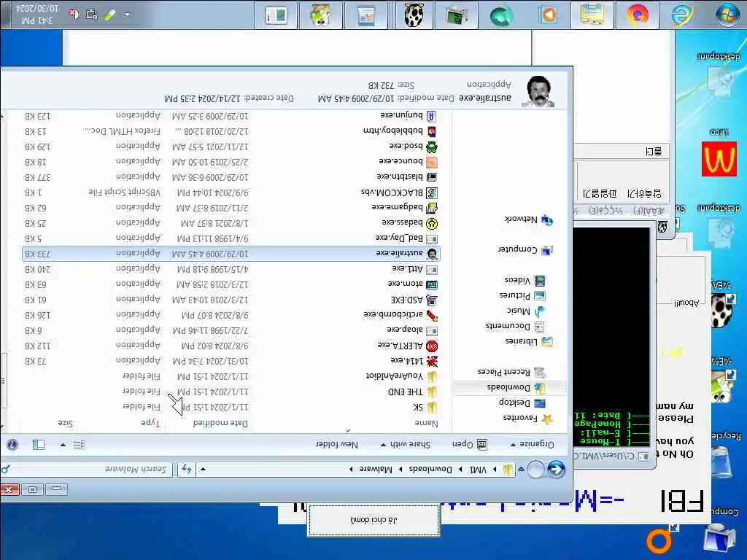The width and height of the screenshot is (747, 560).
Task: Select the Bad_Day.exe file name
Action: tap(399, 237)
